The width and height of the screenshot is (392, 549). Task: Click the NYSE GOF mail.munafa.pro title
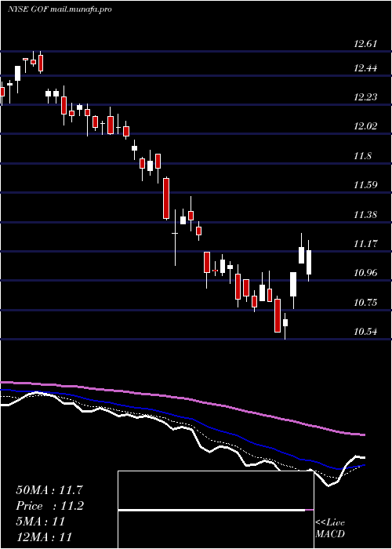pos(60,9)
